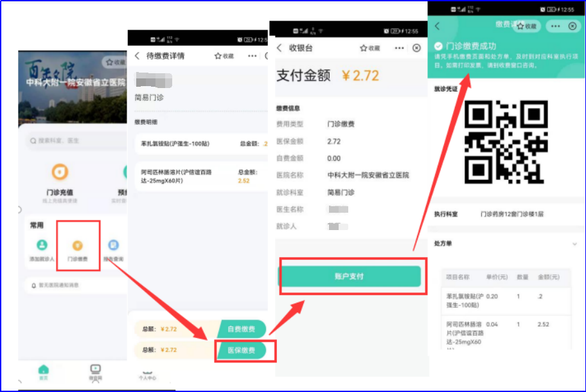Screen dimensions: 586x392
Task: Go back from the 门诊缴费成功 page
Action: coord(438,26)
